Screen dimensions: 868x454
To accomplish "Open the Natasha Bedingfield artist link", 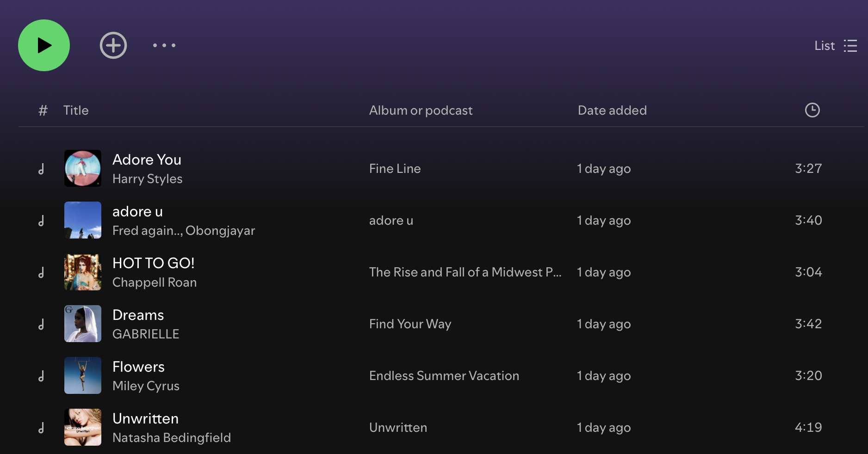I will (x=172, y=438).
